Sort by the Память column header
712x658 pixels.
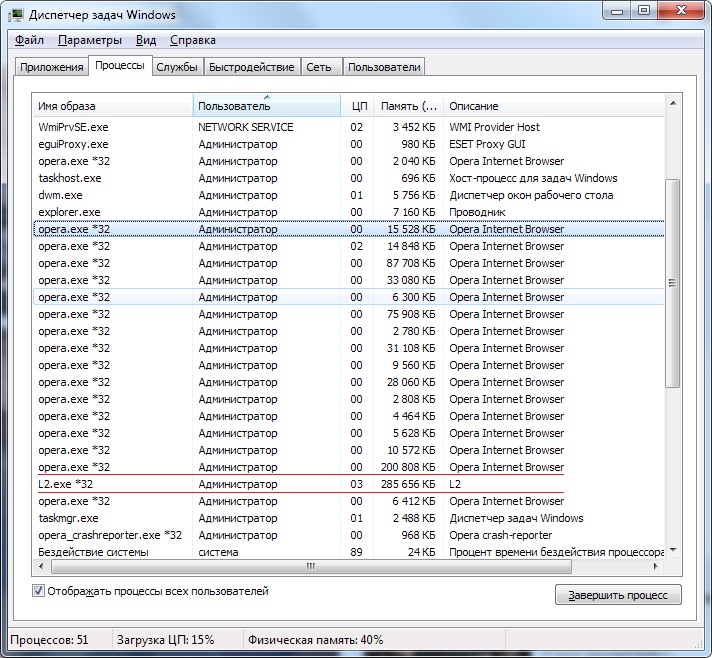click(408, 106)
